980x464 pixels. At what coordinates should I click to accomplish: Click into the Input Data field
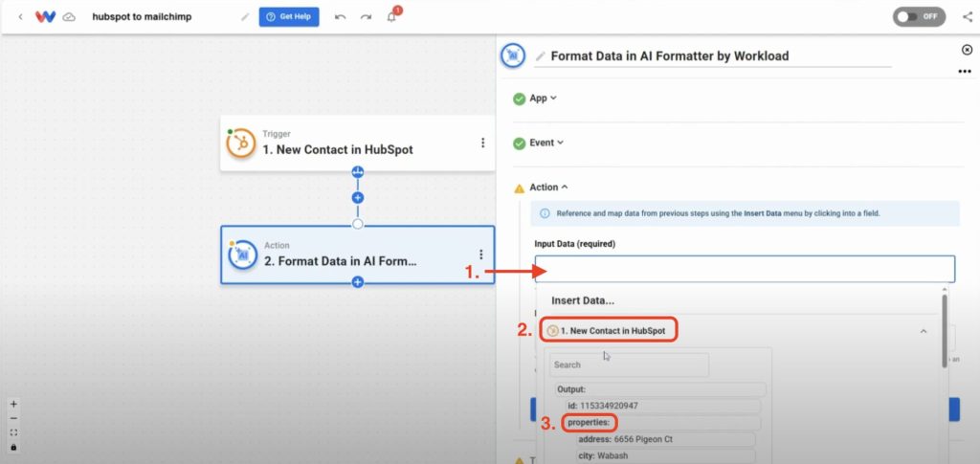[x=745, y=269]
